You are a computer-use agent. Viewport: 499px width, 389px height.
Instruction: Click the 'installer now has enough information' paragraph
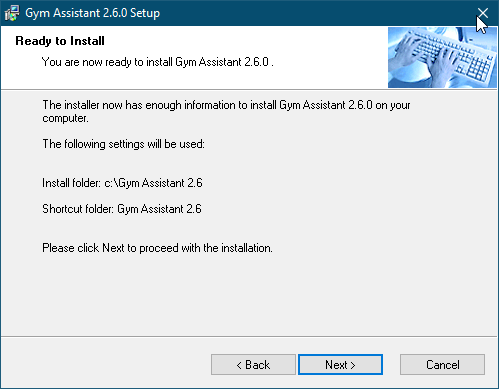tap(226, 111)
